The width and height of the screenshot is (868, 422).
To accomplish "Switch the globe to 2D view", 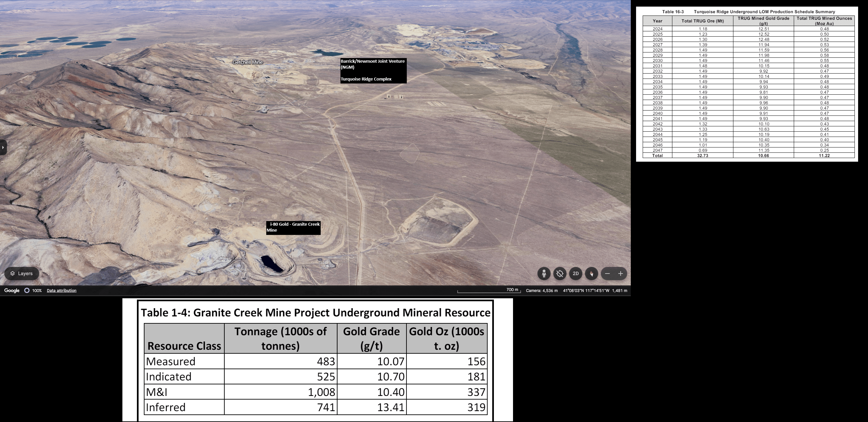I will (575, 274).
